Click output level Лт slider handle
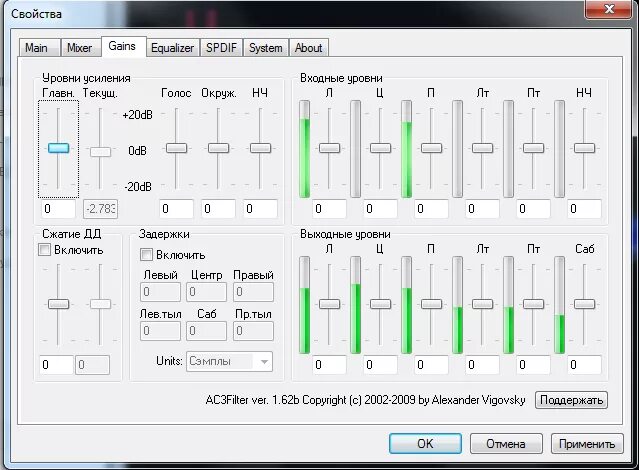The image size is (639, 470). tap(483, 304)
